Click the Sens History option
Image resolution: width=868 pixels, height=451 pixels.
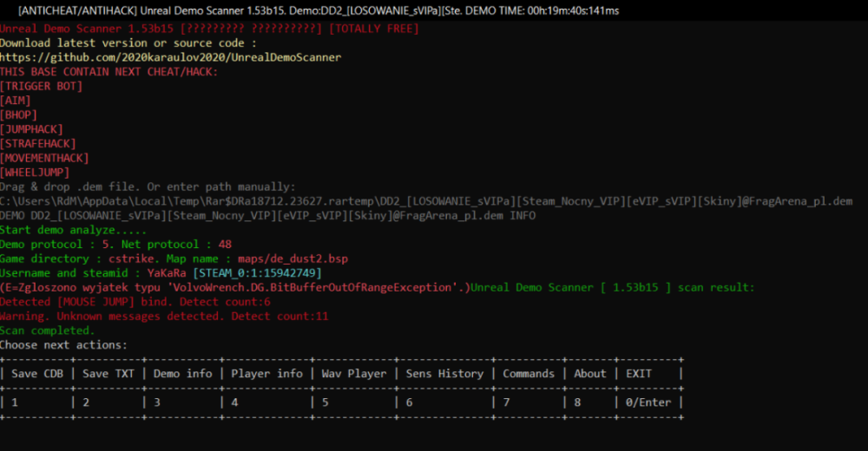[444, 373]
